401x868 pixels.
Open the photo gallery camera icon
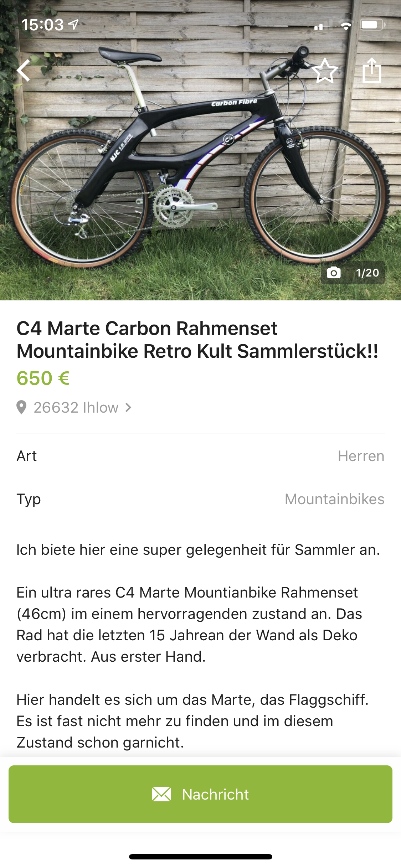(334, 273)
